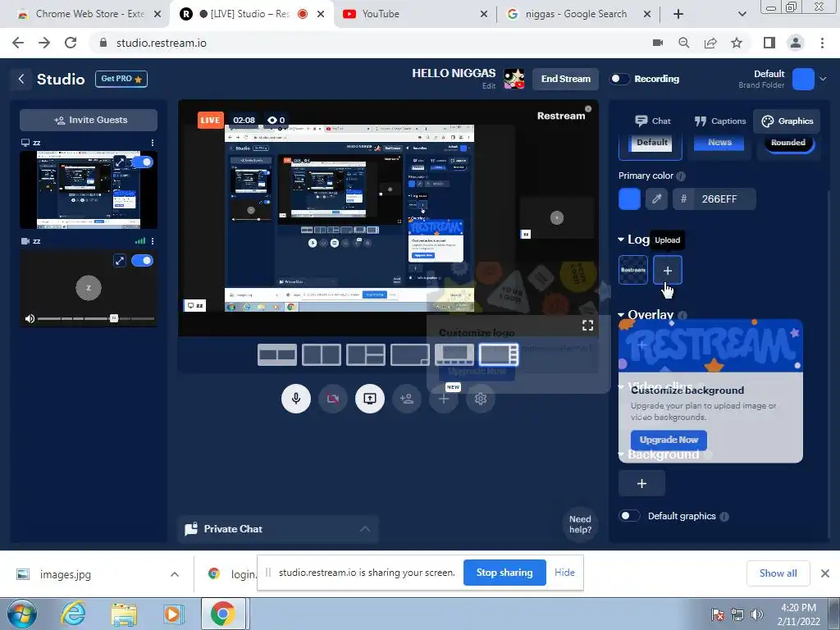Collapse the Logo section
Image resolution: width=840 pixels, height=630 pixels.
pos(621,240)
